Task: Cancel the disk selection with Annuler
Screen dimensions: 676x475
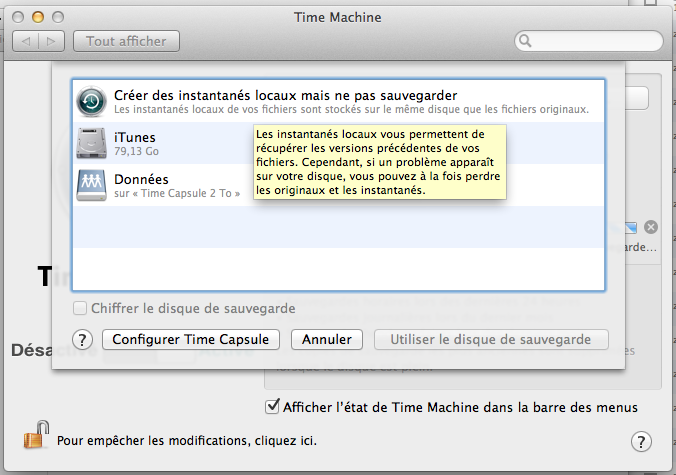Action: click(x=327, y=340)
